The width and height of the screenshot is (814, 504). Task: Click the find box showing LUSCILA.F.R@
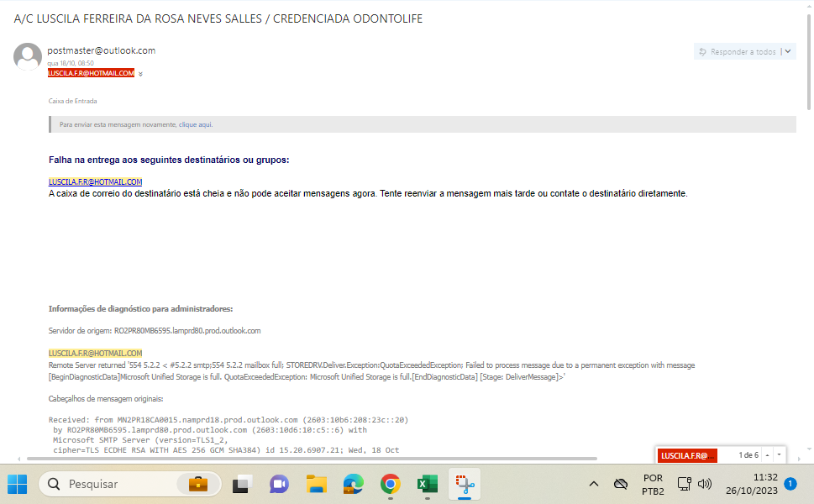(x=687, y=456)
